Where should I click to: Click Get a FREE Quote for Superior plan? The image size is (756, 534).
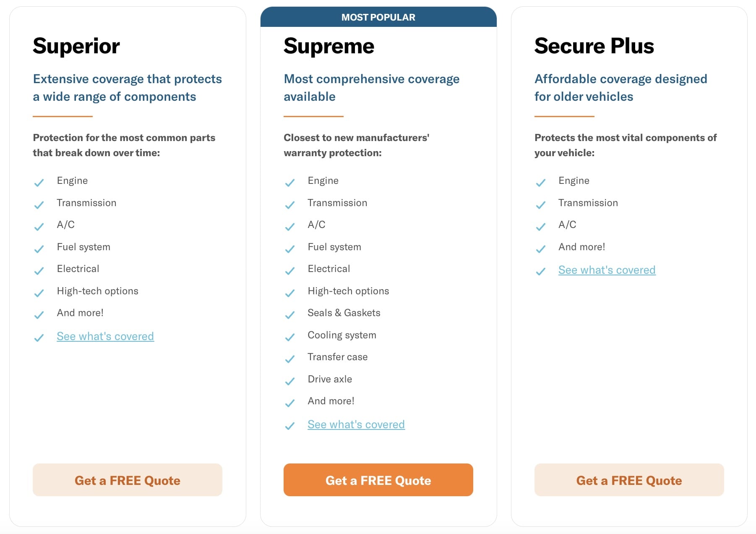127,480
